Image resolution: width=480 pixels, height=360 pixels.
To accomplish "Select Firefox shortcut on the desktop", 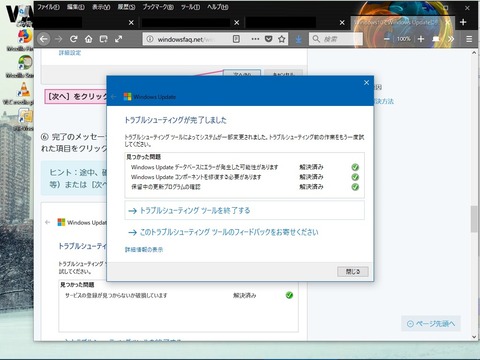I will click(x=24, y=37).
